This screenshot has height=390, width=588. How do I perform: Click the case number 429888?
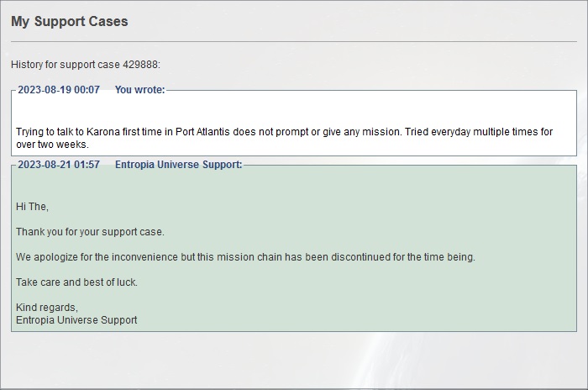141,65
